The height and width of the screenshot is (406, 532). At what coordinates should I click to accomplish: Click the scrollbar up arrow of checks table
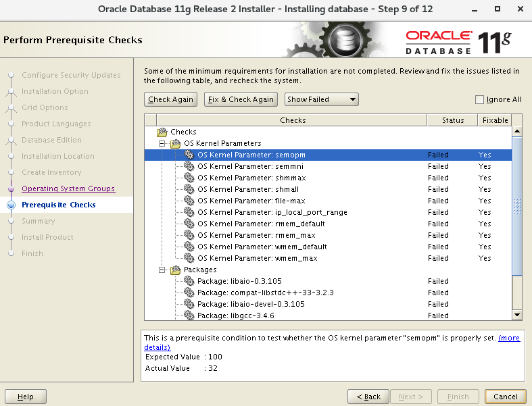pos(517,131)
